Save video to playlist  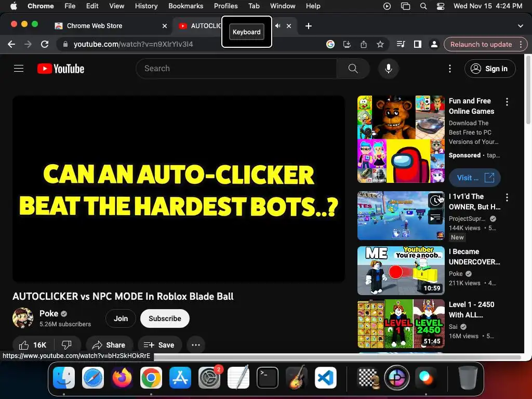pos(159,345)
